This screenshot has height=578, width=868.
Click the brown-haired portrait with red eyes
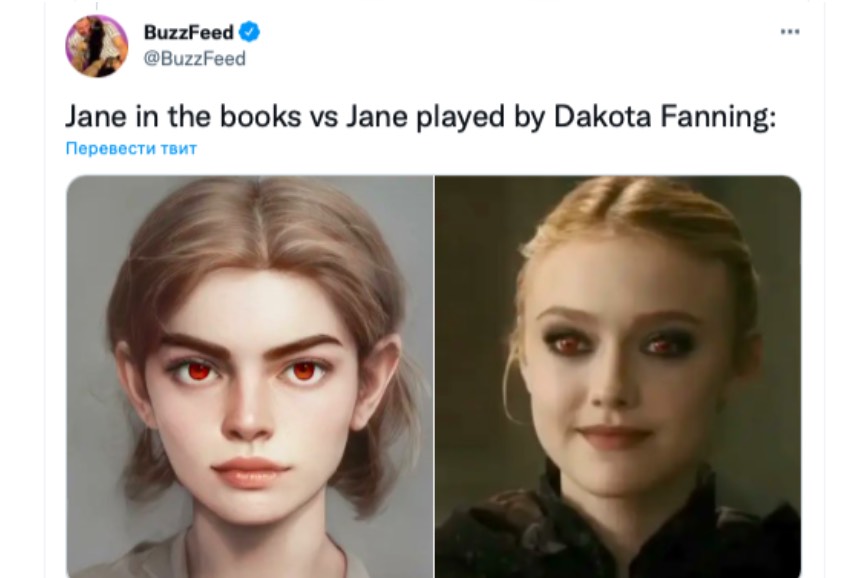(250, 376)
